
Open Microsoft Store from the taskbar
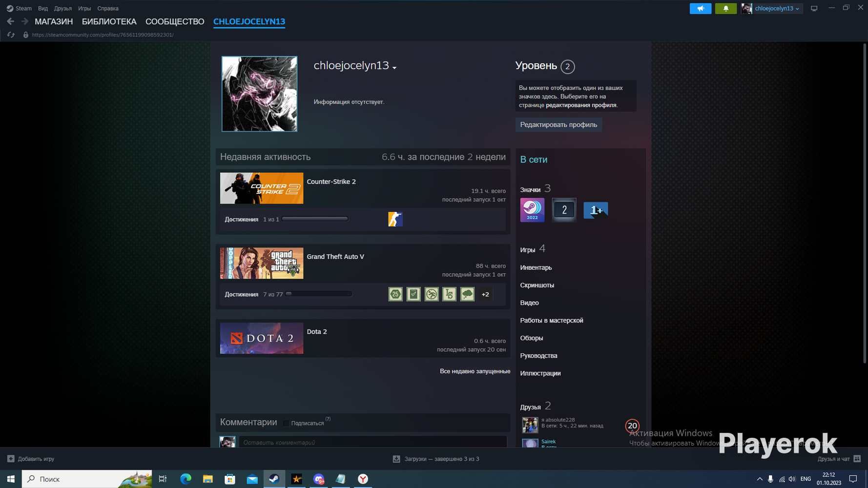[230, 479]
